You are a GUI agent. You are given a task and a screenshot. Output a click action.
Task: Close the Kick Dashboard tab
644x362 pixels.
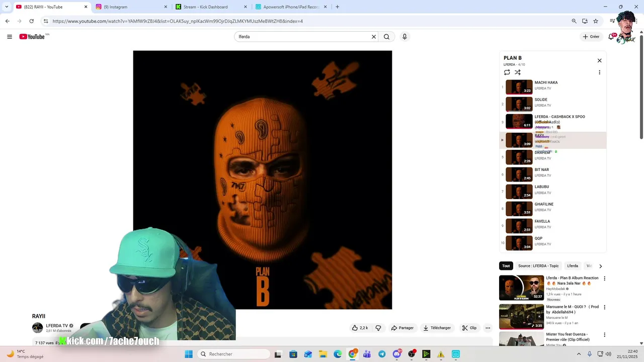246,7
